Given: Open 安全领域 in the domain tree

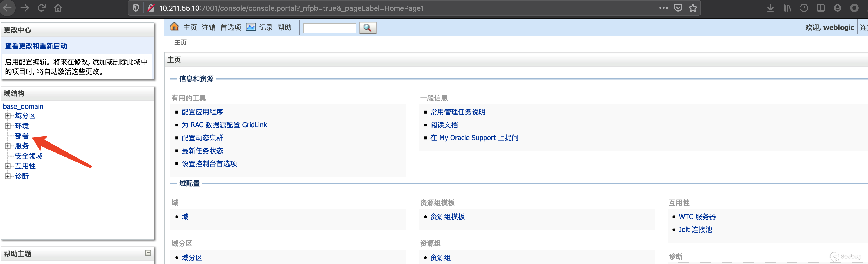Looking at the screenshot, I should click(29, 156).
